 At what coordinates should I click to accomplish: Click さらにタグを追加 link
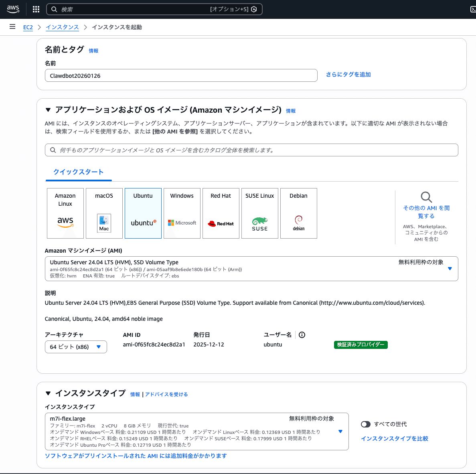click(348, 75)
